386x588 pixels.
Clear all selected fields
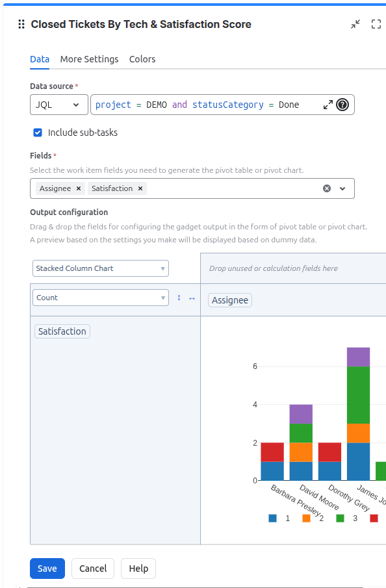(327, 188)
